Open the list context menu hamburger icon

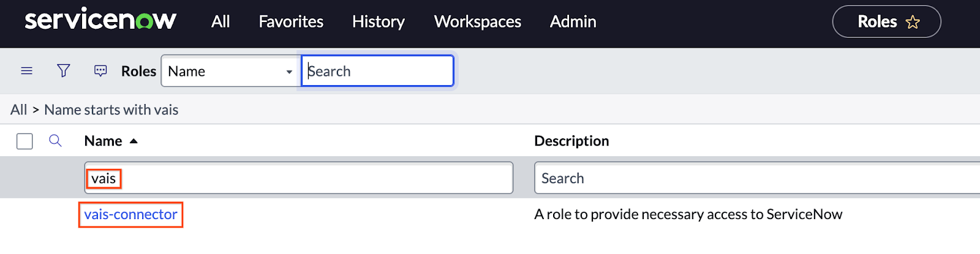[26, 71]
